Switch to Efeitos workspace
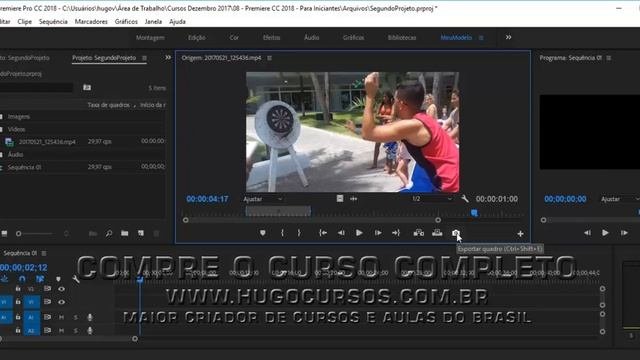The height and width of the screenshot is (360, 640). [x=271, y=38]
